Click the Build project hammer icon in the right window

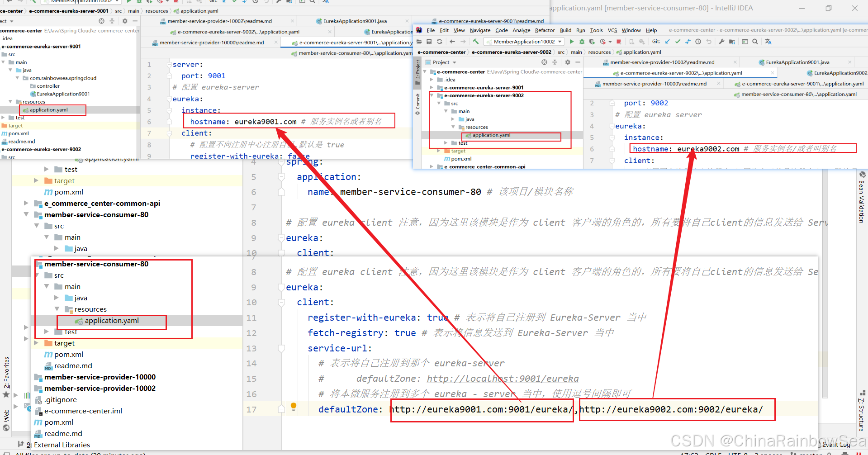point(476,41)
